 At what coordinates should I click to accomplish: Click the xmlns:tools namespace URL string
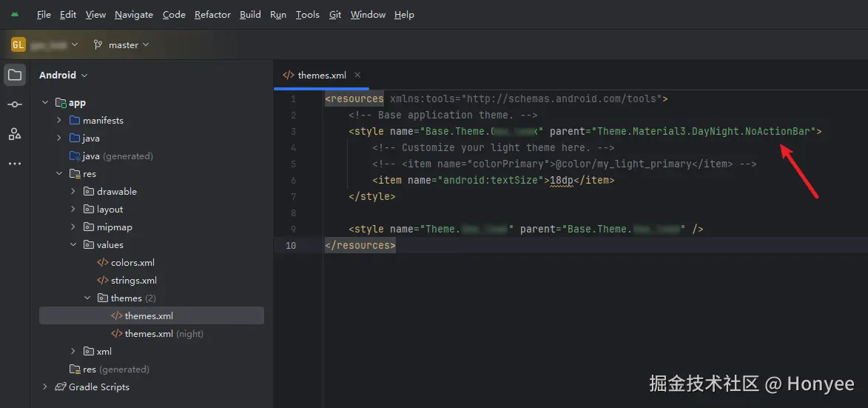562,99
